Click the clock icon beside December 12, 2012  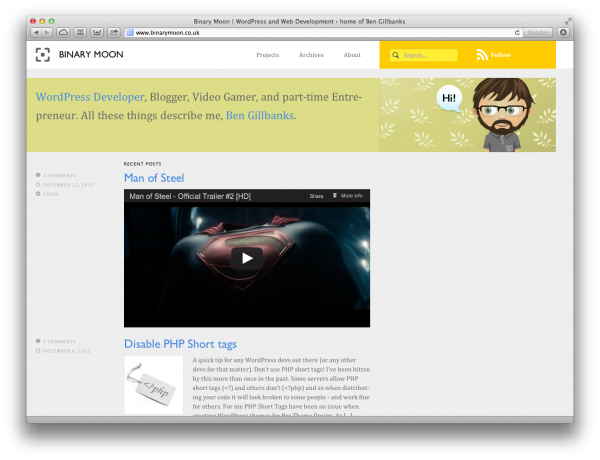(38, 184)
